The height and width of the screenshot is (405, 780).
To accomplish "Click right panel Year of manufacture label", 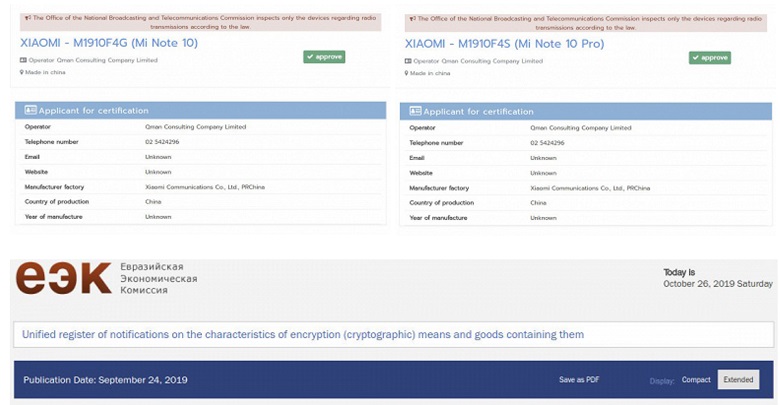I will click(x=438, y=217).
